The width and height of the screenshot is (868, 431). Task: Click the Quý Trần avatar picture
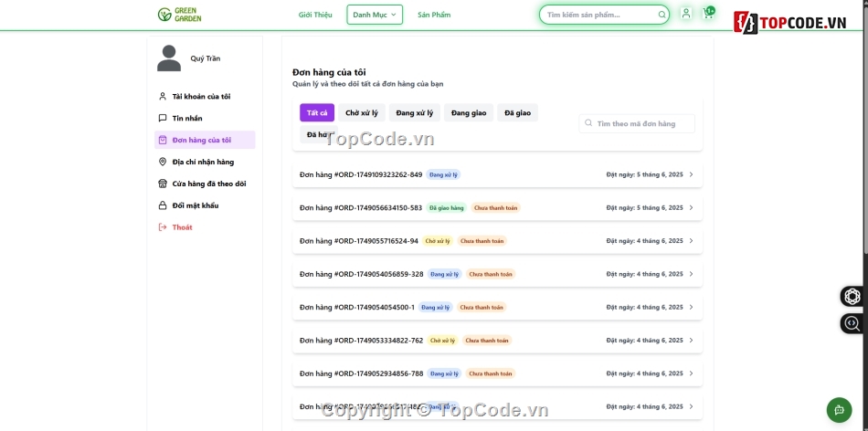coord(169,58)
